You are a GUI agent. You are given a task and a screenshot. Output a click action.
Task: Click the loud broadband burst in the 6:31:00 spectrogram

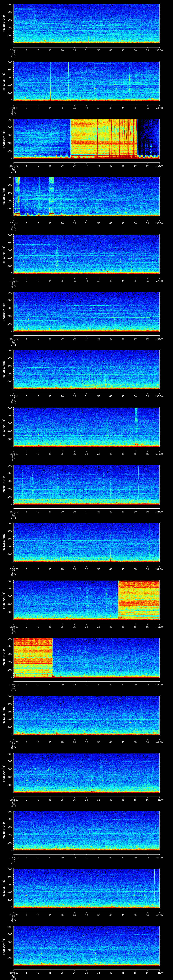click(x=103, y=139)
